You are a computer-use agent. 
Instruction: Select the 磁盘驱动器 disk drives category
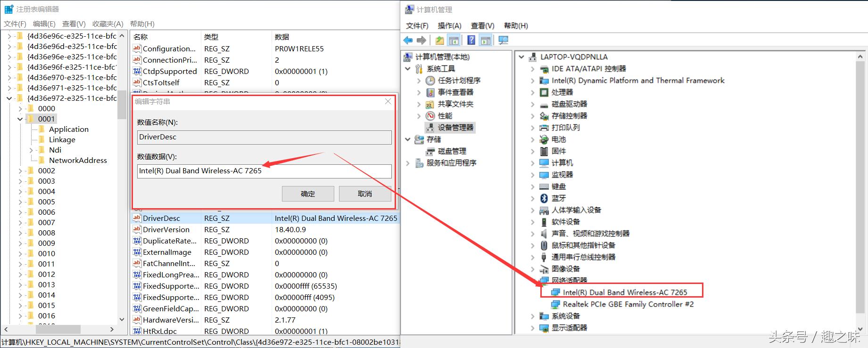click(x=570, y=104)
